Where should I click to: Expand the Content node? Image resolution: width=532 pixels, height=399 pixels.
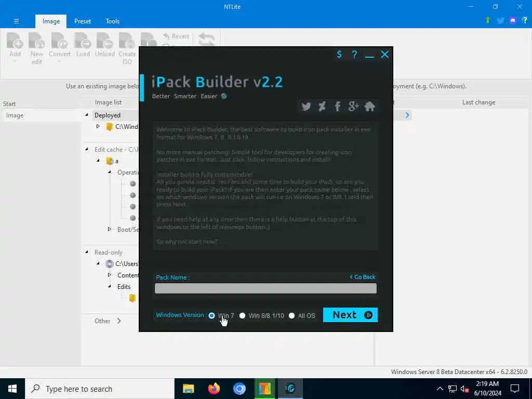[x=110, y=275]
